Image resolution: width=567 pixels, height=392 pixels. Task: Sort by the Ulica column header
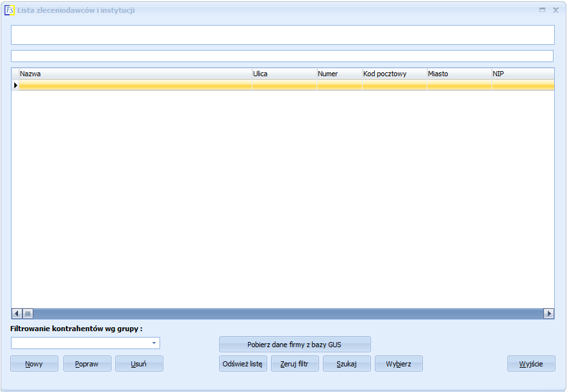click(x=284, y=74)
